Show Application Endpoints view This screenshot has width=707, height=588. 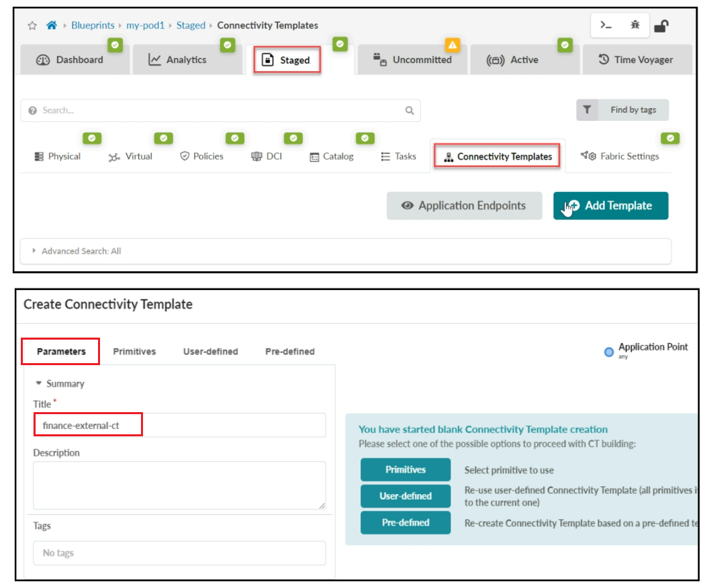(x=464, y=206)
